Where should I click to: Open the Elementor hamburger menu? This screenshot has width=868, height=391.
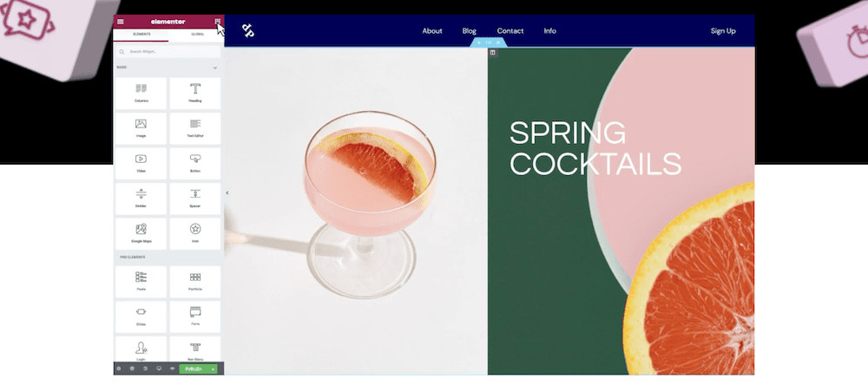120,22
